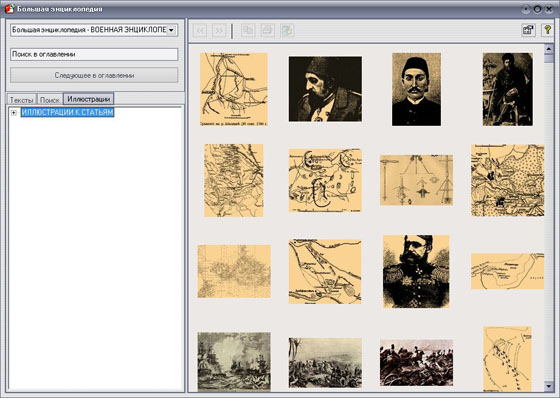The width and height of the screenshot is (560, 398).
Task: Click the print icon in toolbar
Action: 268,30
